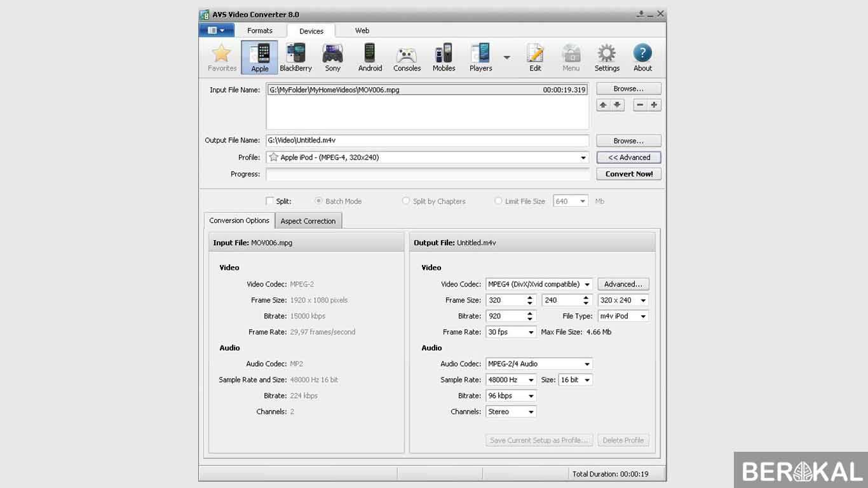Image resolution: width=868 pixels, height=488 pixels.
Task: Choose the Sony devices icon
Action: coord(333,58)
